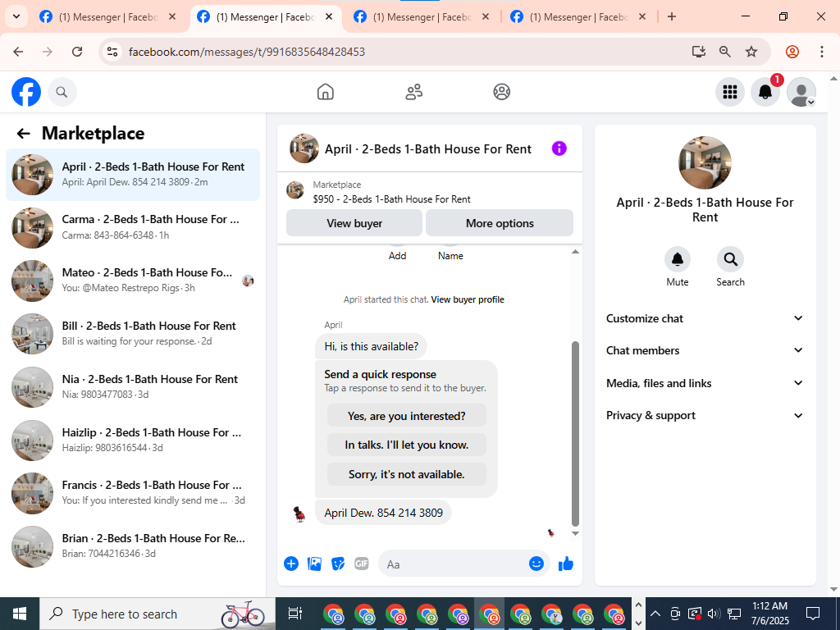Open the View buyer profile link
840x630 pixels.
[467, 299]
